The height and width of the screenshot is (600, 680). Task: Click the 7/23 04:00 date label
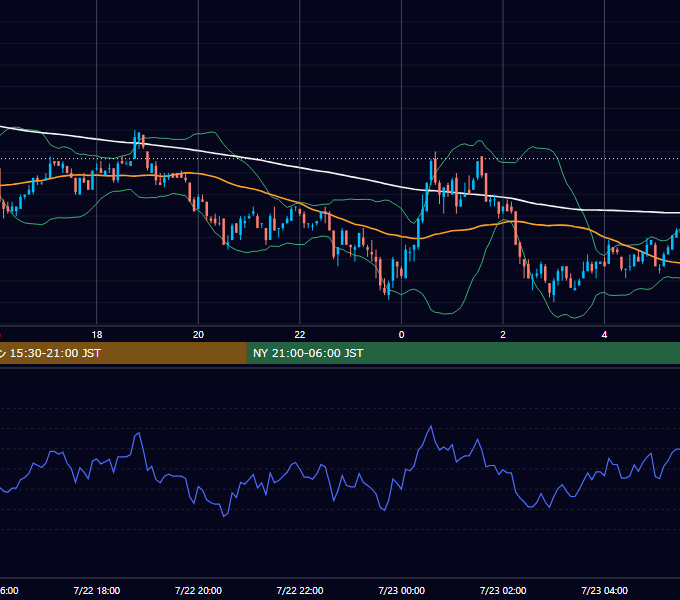[604, 590]
